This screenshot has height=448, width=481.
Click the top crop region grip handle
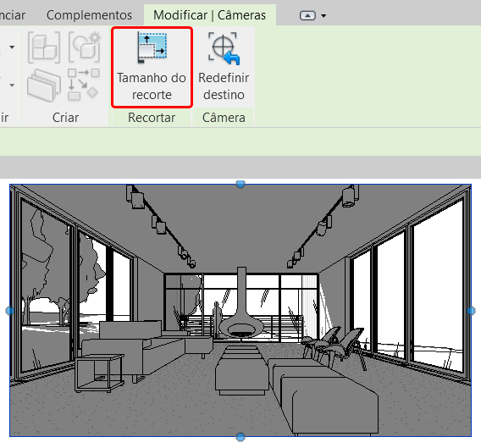pos(240,184)
